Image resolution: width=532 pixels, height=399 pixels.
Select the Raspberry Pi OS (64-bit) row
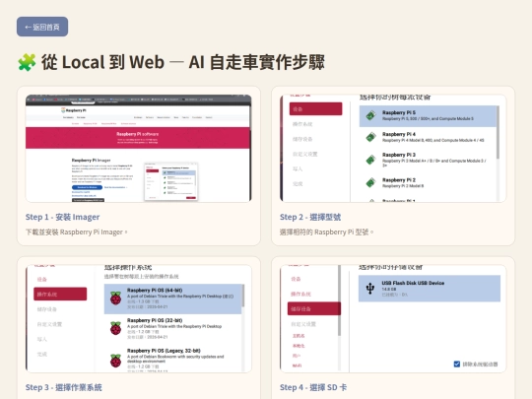pos(172,299)
